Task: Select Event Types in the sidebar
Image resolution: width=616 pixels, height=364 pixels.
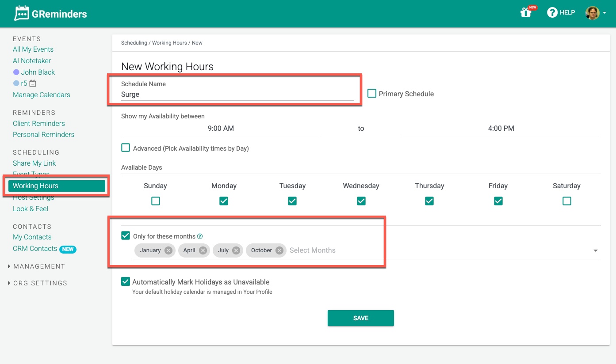Action: click(x=31, y=174)
